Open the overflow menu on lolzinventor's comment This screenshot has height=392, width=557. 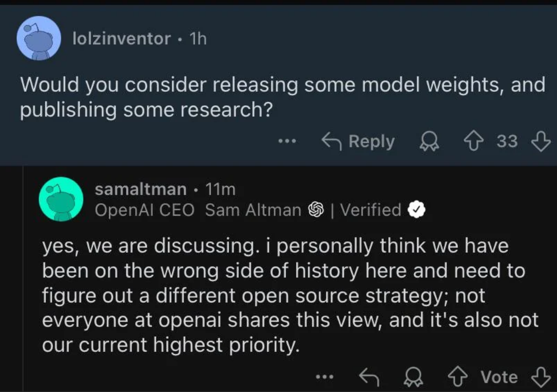[x=287, y=141]
